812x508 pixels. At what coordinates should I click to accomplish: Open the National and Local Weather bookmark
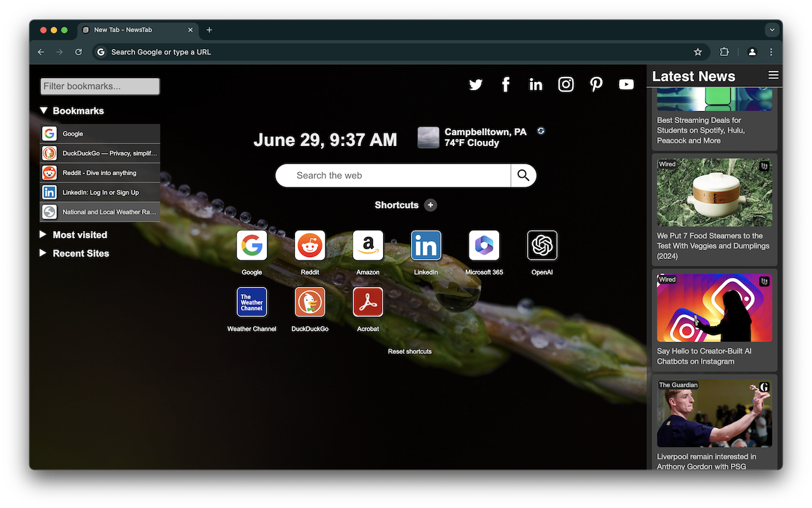pyautogui.click(x=100, y=212)
